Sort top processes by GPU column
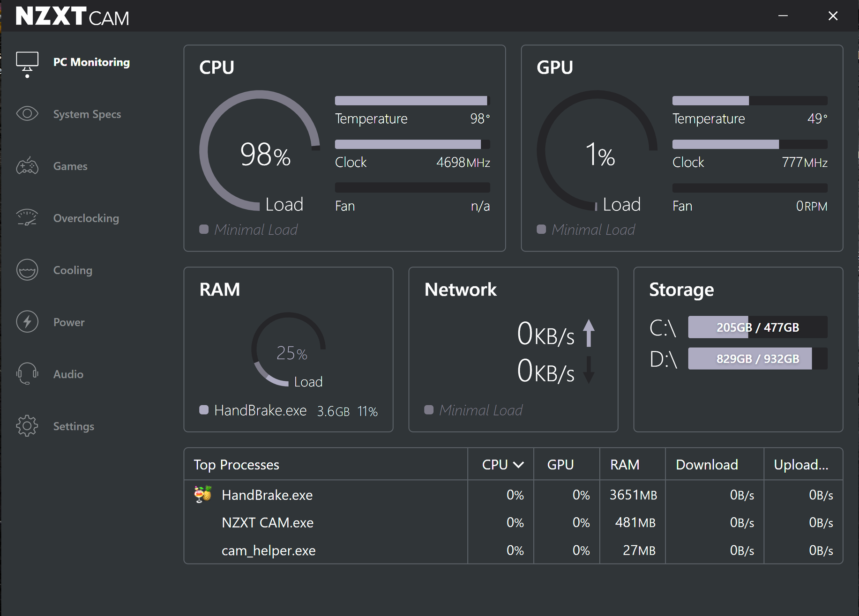The image size is (859, 616). point(560,465)
